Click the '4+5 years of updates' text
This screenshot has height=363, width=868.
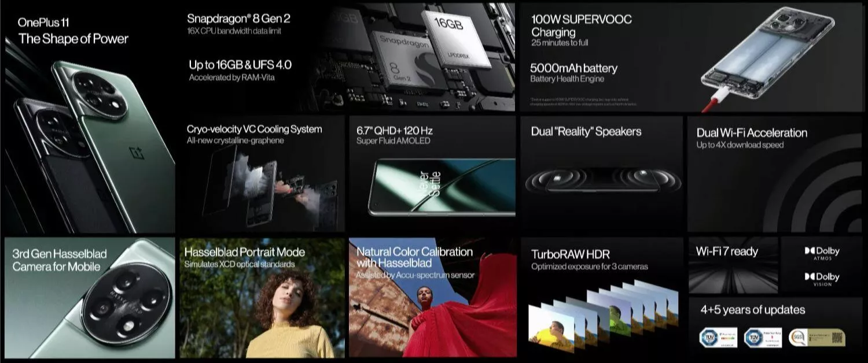point(752,310)
